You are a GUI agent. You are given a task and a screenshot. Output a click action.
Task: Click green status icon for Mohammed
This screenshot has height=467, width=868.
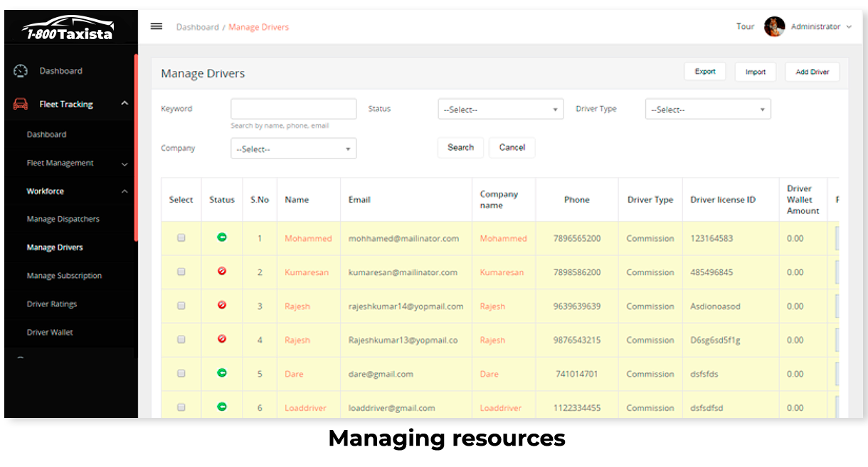click(x=222, y=237)
